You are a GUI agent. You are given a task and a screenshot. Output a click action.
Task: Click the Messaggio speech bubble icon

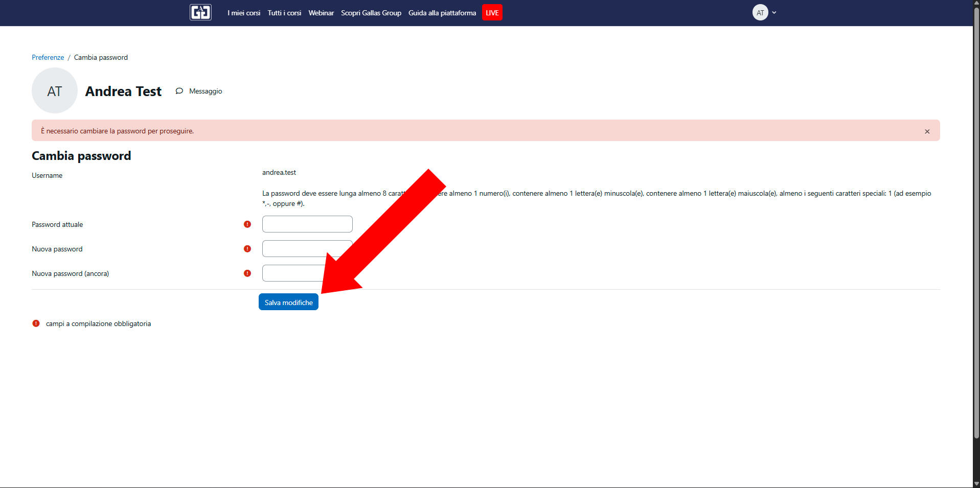(x=179, y=91)
